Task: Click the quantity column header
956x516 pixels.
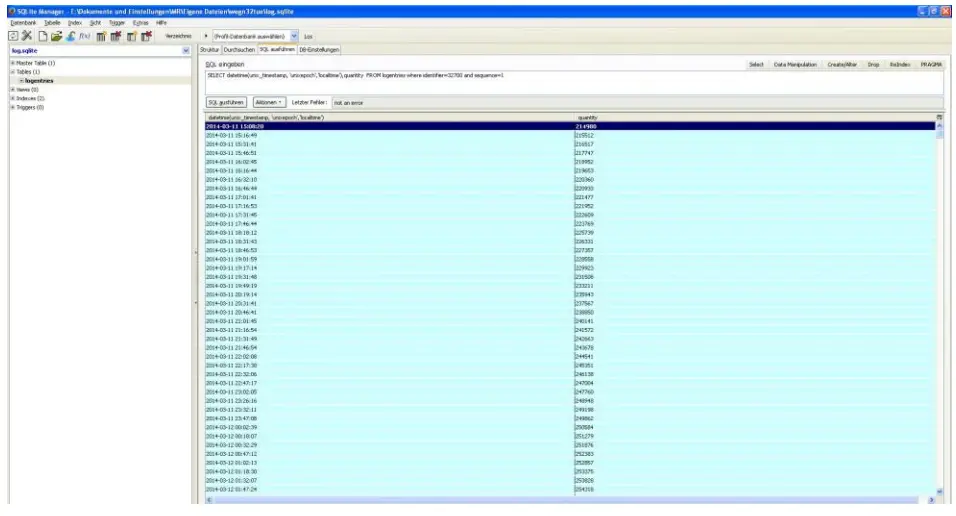Action: tap(755, 117)
